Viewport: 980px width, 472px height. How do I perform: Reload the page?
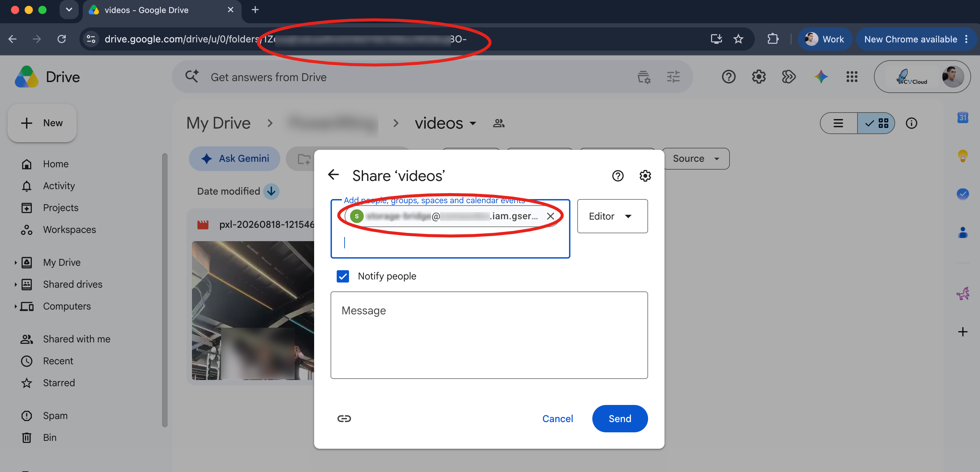(x=62, y=39)
